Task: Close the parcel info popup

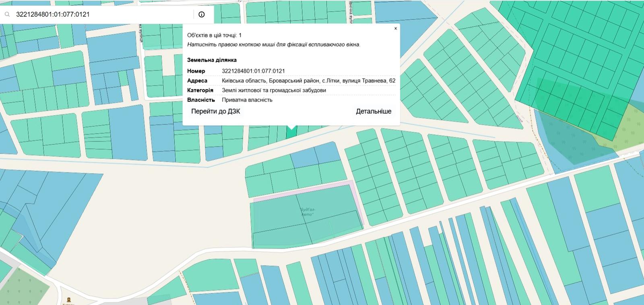Action: click(395, 29)
